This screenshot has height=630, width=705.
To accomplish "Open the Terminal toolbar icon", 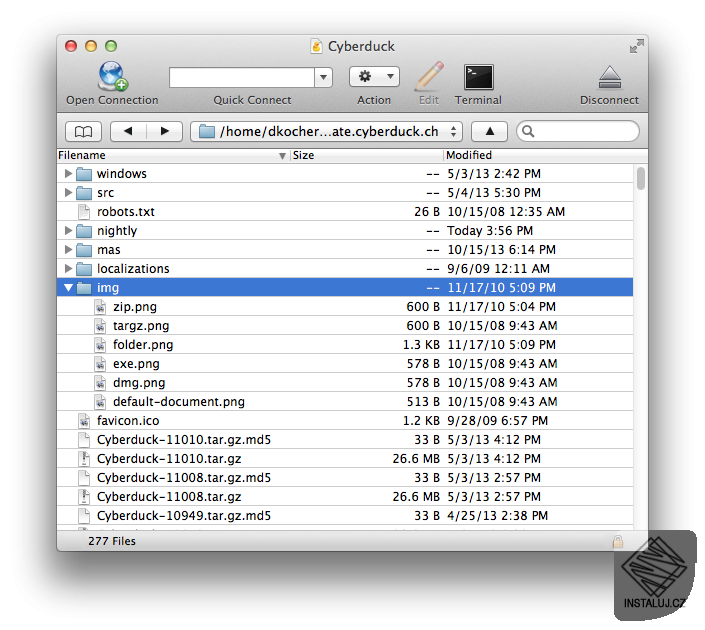I will (478, 77).
